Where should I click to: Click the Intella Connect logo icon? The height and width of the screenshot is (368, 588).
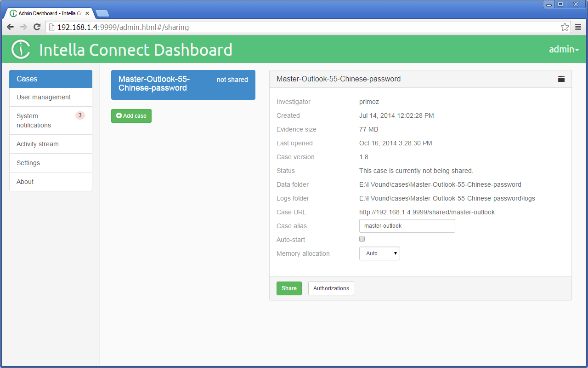(x=20, y=50)
